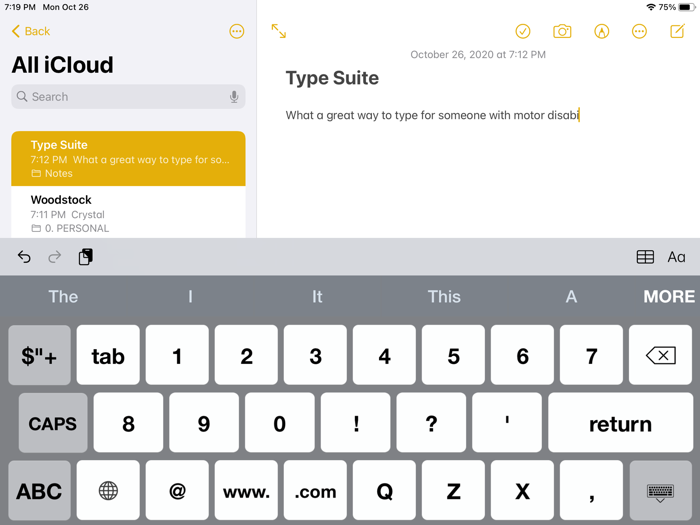Open the Type Suite note in list
Image resolution: width=700 pixels, height=525 pixels.
pyautogui.click(x=128, y=158)
